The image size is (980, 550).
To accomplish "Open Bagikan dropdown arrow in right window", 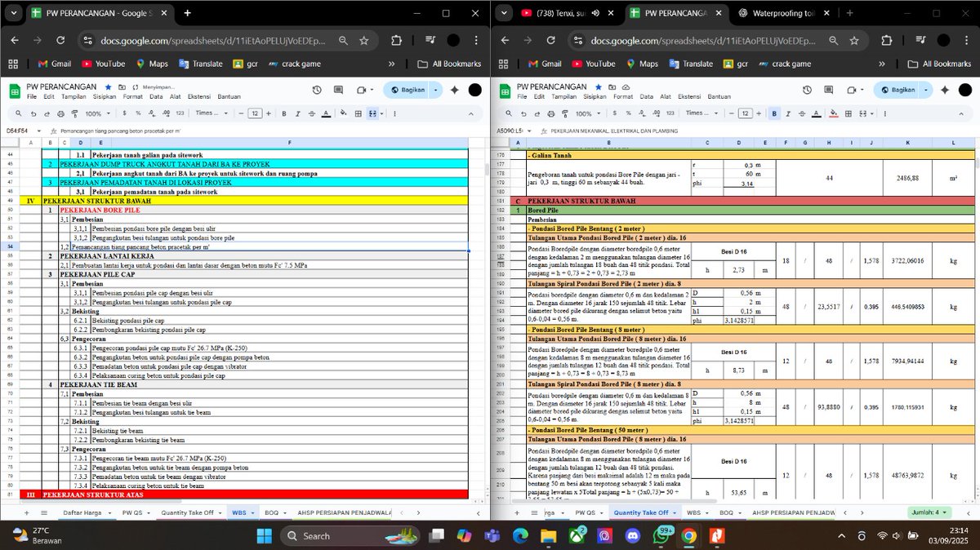I will [926, 90].
